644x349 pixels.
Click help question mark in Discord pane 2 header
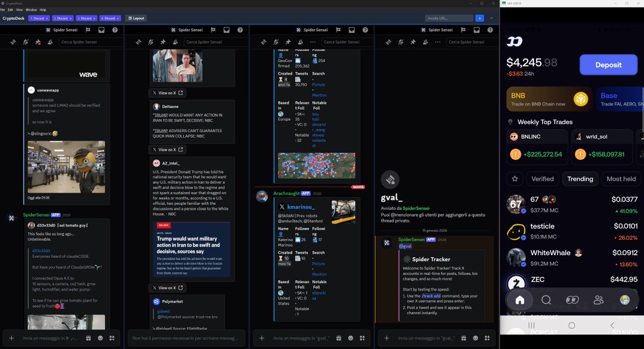240,30
